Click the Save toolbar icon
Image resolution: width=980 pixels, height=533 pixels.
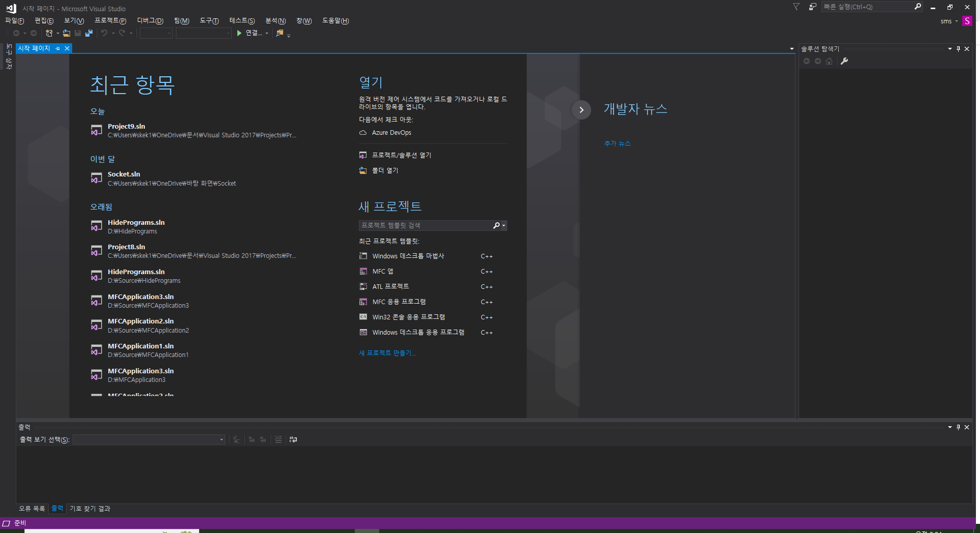tap(78, 33)
